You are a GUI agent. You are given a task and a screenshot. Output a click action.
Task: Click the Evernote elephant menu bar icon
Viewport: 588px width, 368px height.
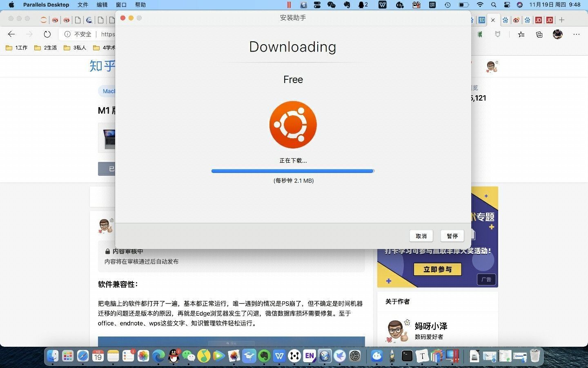(x=347, y=5)
